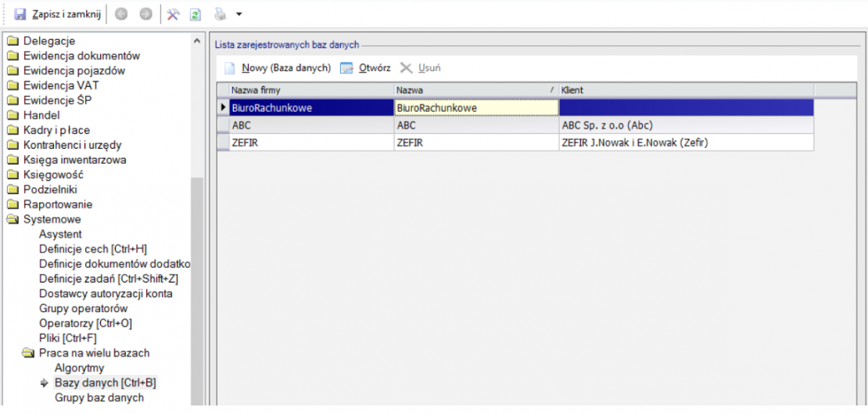The image size is (868, 414).
Task: Open the dropdown arrow next to printer
Action: [x=239, y=14]
